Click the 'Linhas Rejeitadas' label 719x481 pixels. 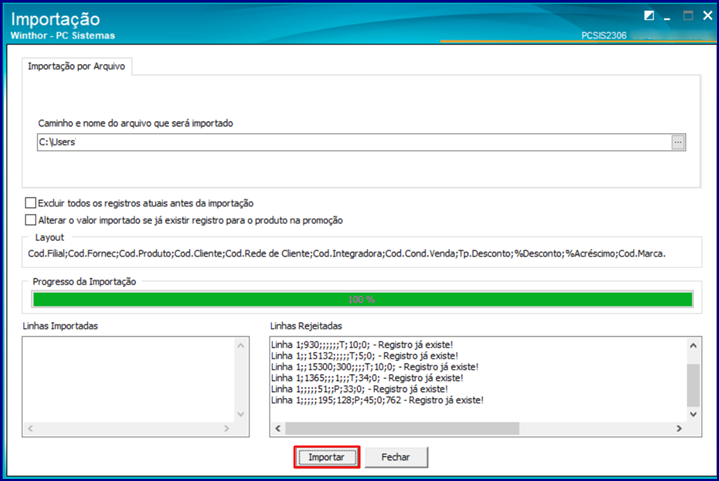click(x=306, y=326)
